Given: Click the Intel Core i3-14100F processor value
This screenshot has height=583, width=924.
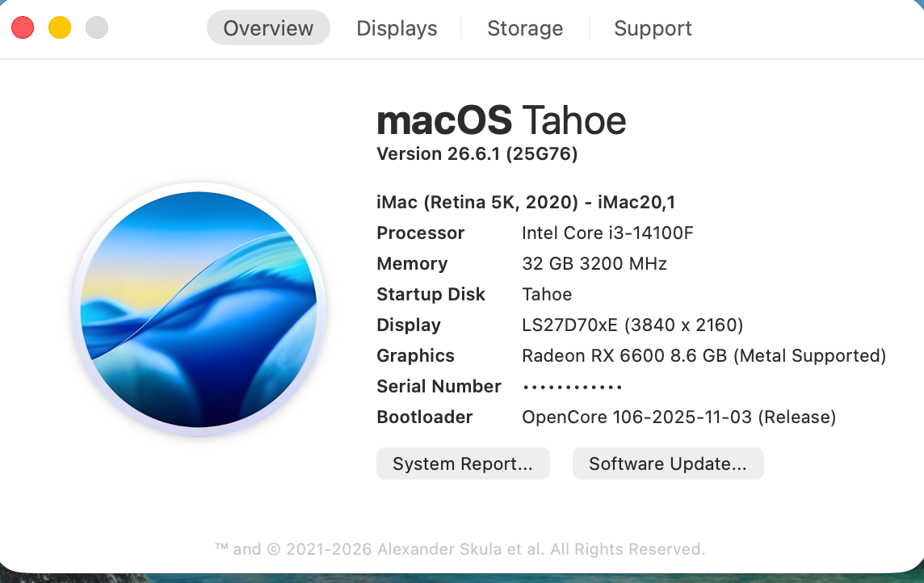Looking at the screenshot, I should pos(607,233).
